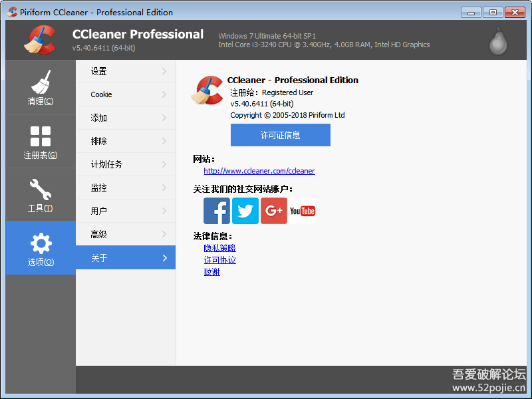Click the chevron next to 计划任务
Screen dimensions: 532x399
point(164,164)
